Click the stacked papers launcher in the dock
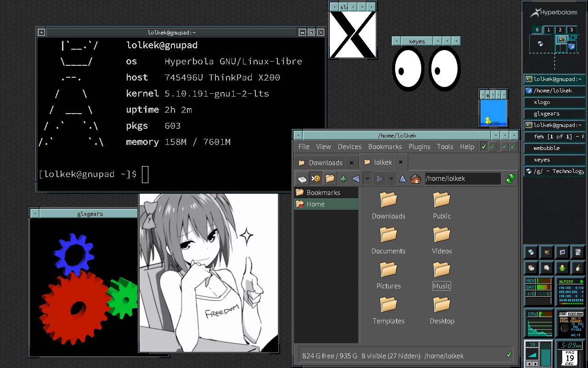 pos(547,267)
